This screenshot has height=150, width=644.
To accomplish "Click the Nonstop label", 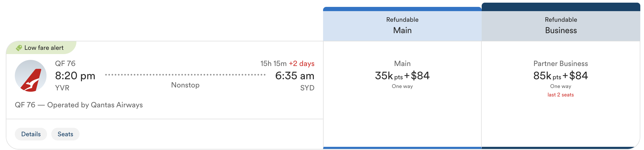I will (x=185, y=85).
